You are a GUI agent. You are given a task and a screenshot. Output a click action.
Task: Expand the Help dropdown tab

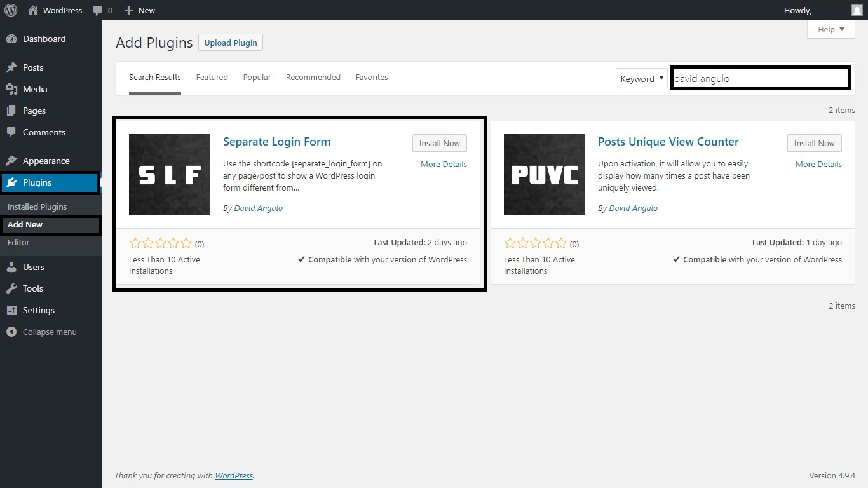pos(831,29)
